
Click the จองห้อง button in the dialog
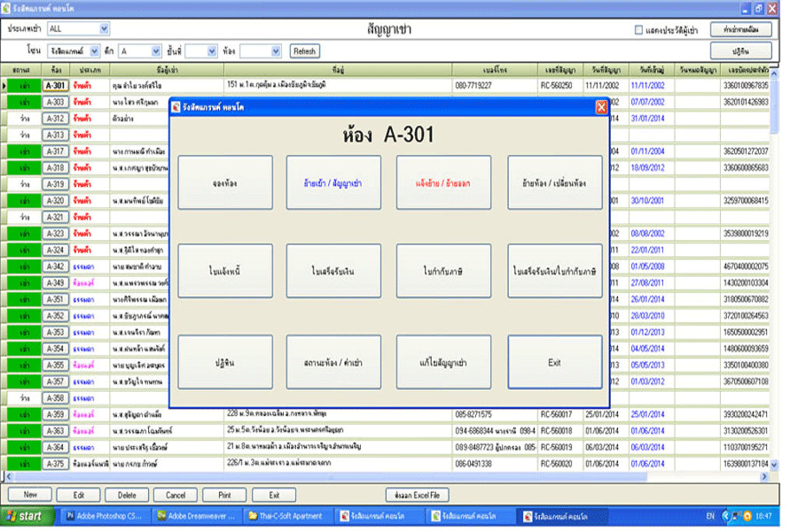click(225, 183)
